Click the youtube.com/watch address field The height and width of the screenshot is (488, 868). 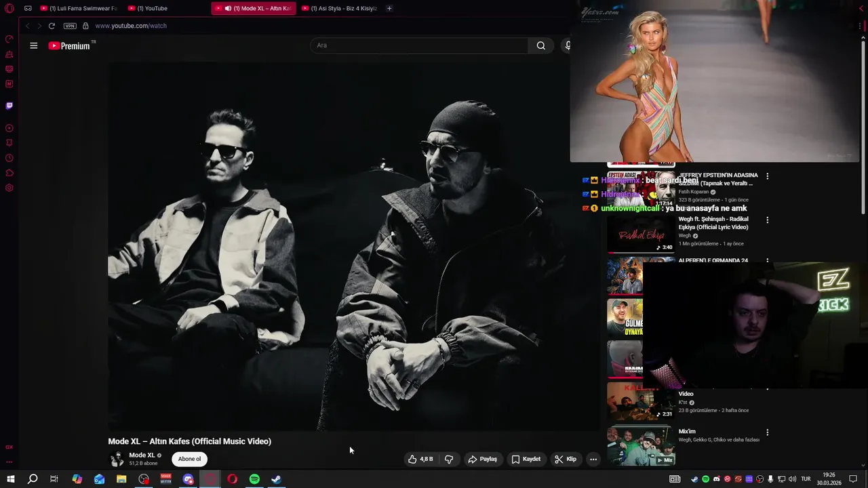click(131, 26)
